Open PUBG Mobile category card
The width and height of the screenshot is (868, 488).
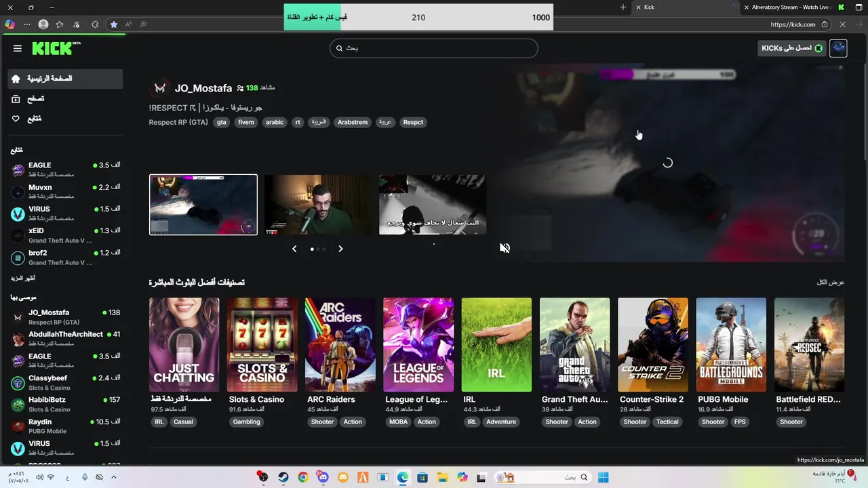(x=731, y=345)
